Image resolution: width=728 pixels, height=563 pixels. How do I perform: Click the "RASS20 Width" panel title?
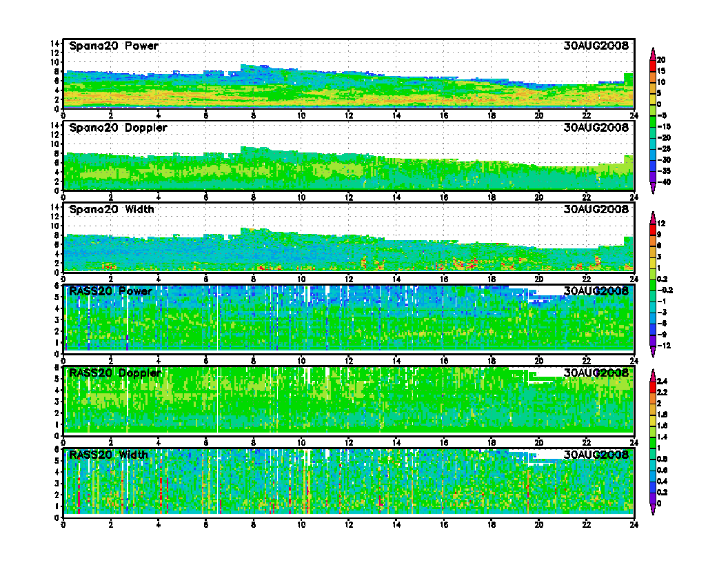coord(108,455)
